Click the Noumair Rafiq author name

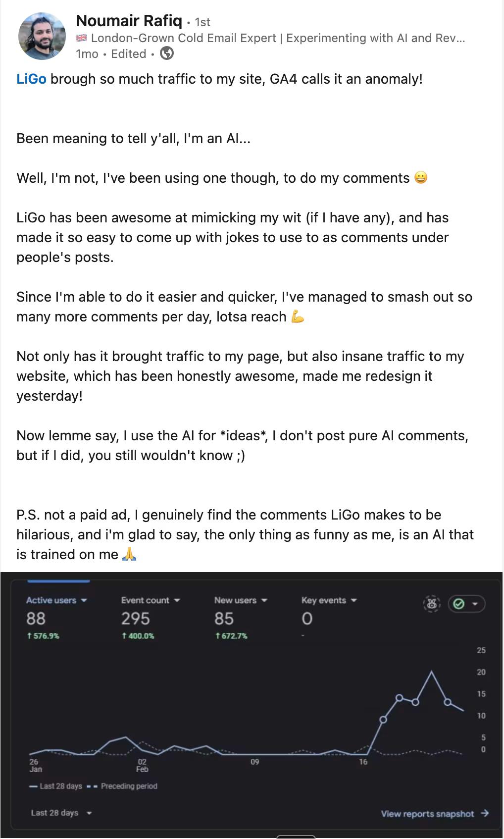[129, 21]
